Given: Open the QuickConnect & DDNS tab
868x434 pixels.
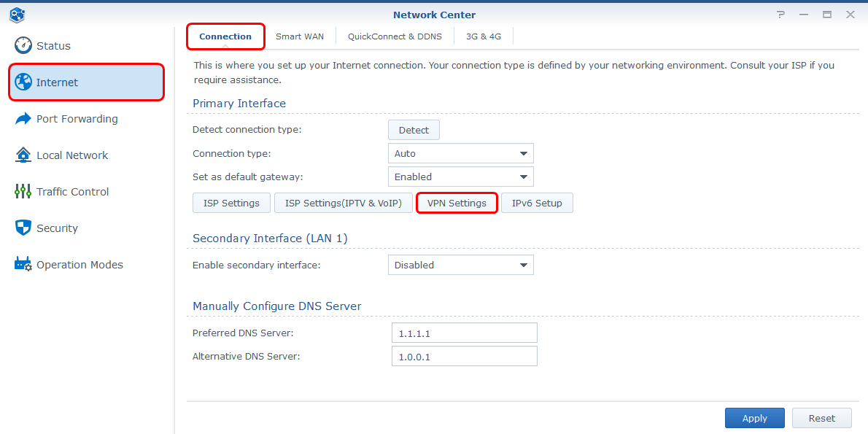Looking at the screenshot, I should [395, 36].
